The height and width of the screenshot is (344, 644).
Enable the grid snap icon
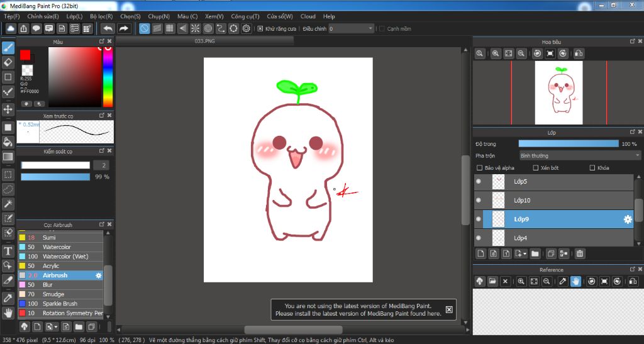pos(170,28)
